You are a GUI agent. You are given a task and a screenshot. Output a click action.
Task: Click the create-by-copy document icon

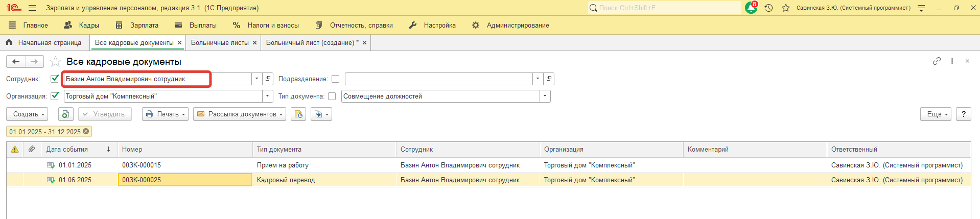(66, 114)
